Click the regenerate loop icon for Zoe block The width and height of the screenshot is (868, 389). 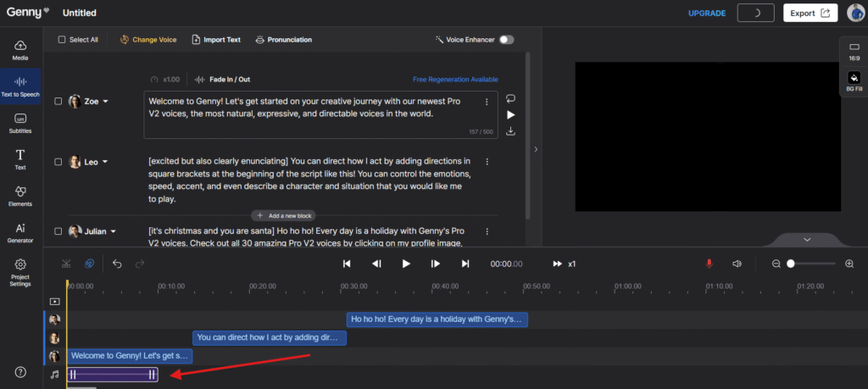click(x=511, y=98)
